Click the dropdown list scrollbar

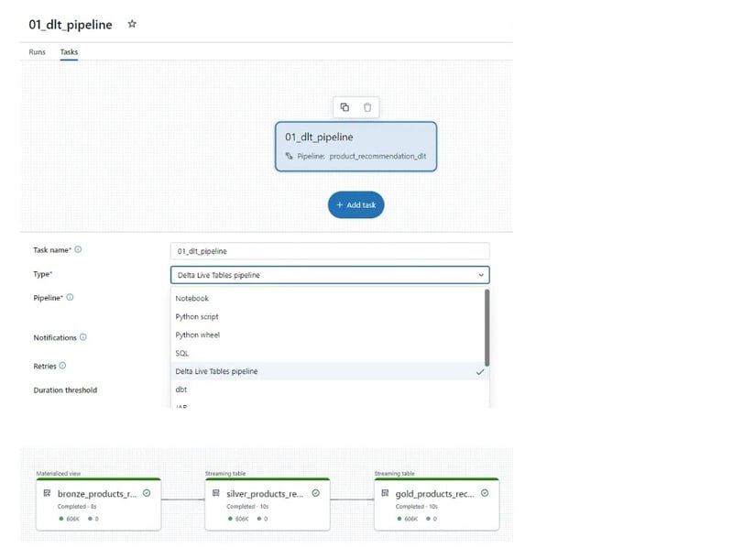coord(487,325)
